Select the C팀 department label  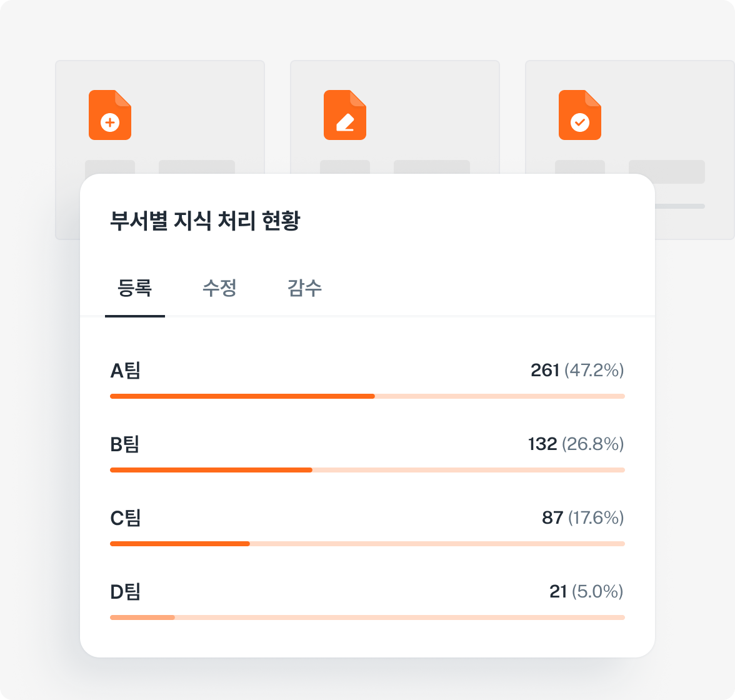point(126,518)
